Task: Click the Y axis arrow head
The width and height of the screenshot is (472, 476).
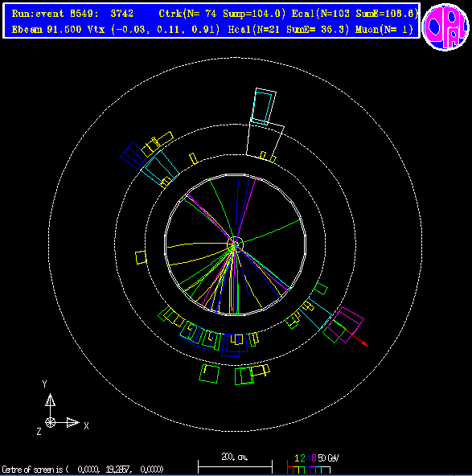Action: (x=51, y=400)
